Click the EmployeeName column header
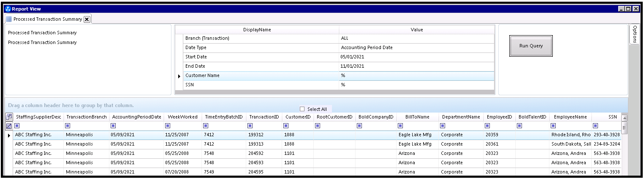 pyautogui.click(x=570, y=117)
